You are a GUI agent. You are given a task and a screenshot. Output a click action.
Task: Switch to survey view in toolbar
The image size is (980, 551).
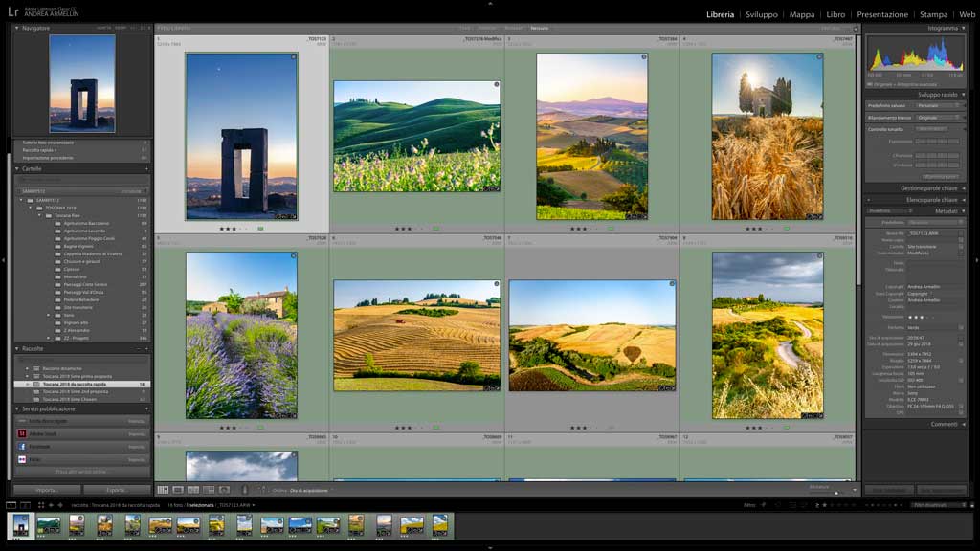[209, 490]
